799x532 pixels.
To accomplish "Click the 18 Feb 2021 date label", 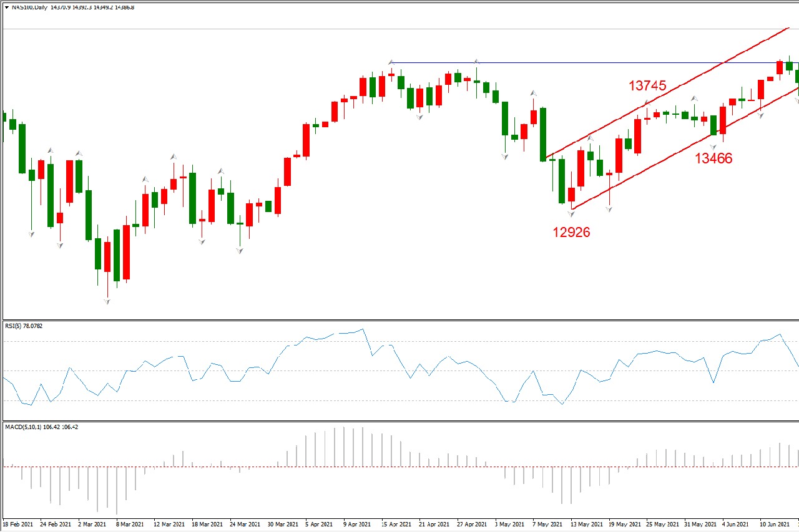I will (x=19, y=525).
